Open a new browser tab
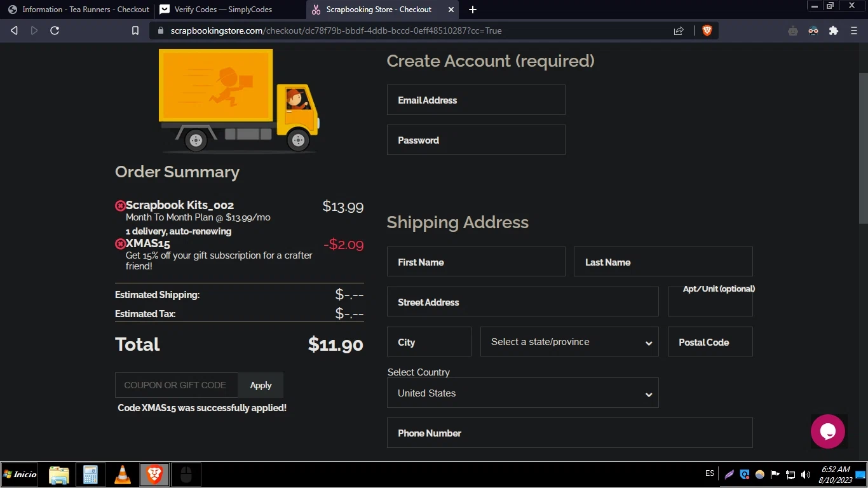Image resolution: width=868 pixels, height=488 pixels. (x=473, y=10)
